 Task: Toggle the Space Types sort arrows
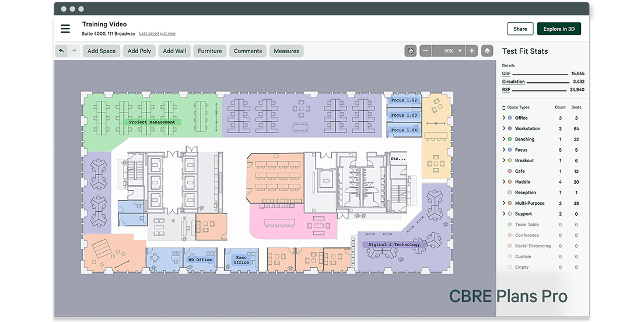[x=504, y=108]
